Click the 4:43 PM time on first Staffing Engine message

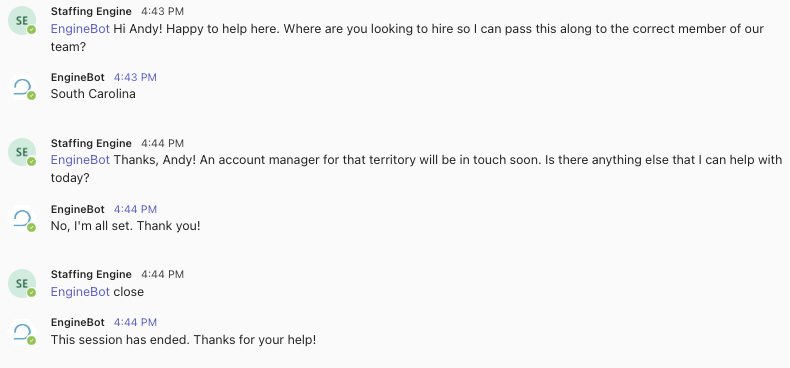point(162,11)
